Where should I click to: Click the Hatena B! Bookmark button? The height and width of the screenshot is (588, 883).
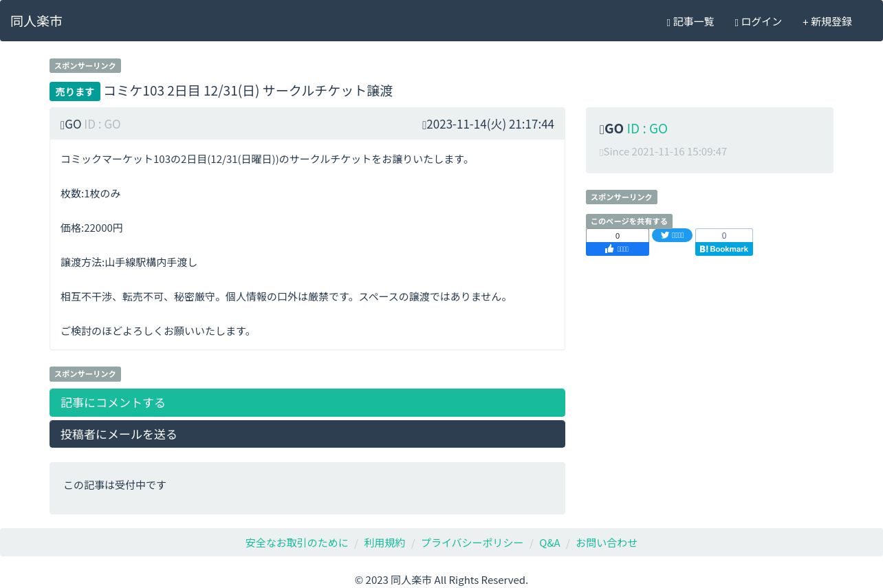724,249
